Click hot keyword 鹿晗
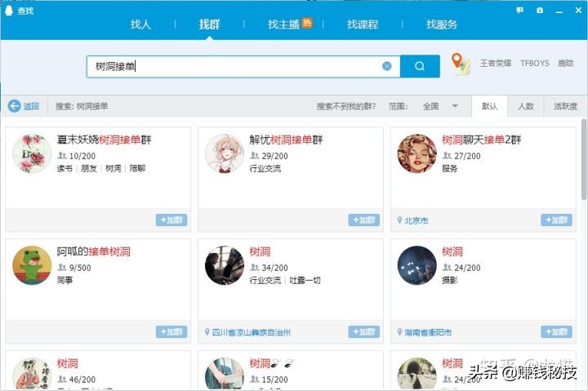Screen dimensions: 588x391 [x=565, y=63]
